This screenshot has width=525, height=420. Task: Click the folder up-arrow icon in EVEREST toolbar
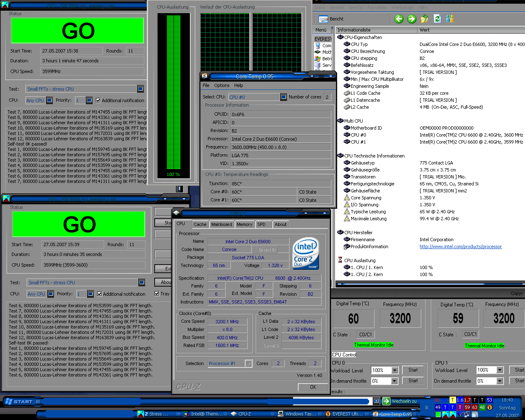click(425, 19)
